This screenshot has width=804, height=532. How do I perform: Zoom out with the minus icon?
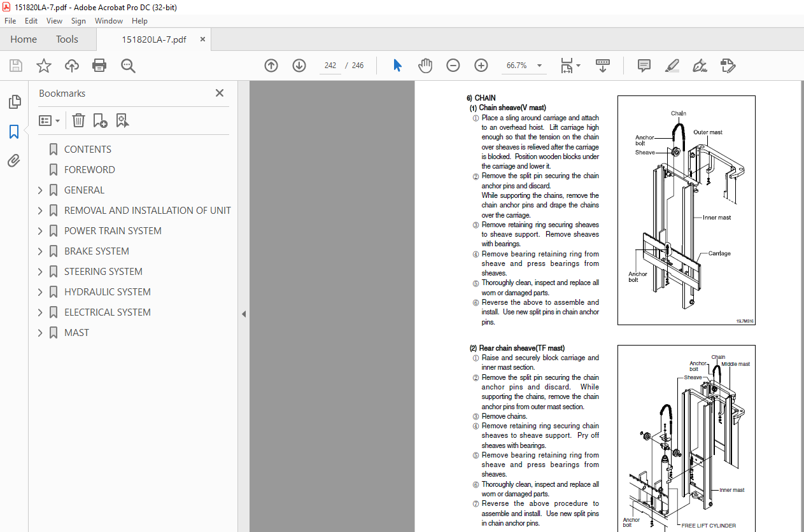click(453, 66)
